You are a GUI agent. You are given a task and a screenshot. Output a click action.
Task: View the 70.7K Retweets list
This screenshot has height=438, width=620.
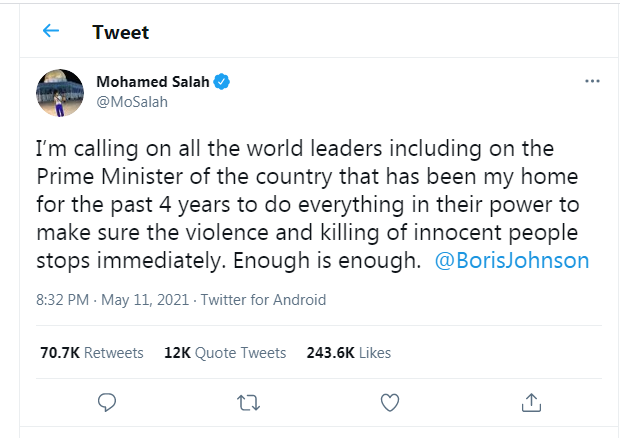91,353
